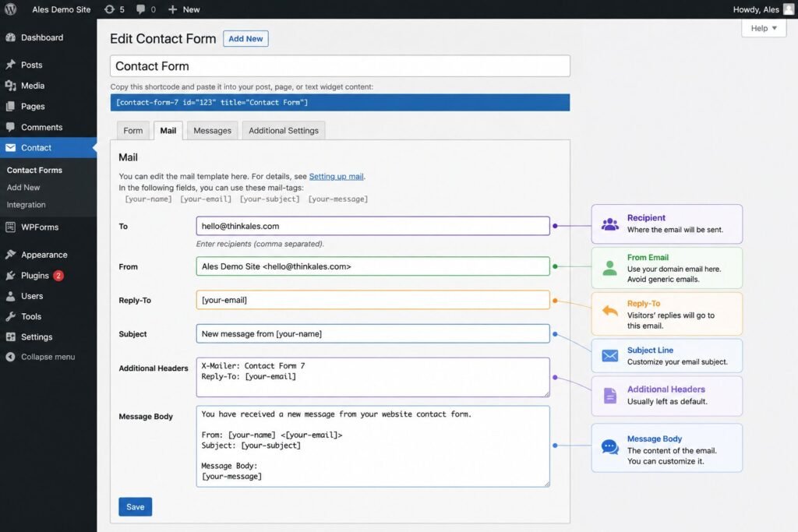Click the Comments bubble icon in sidebar
This screenshot has height=532, width=798.
click(10, 127)
